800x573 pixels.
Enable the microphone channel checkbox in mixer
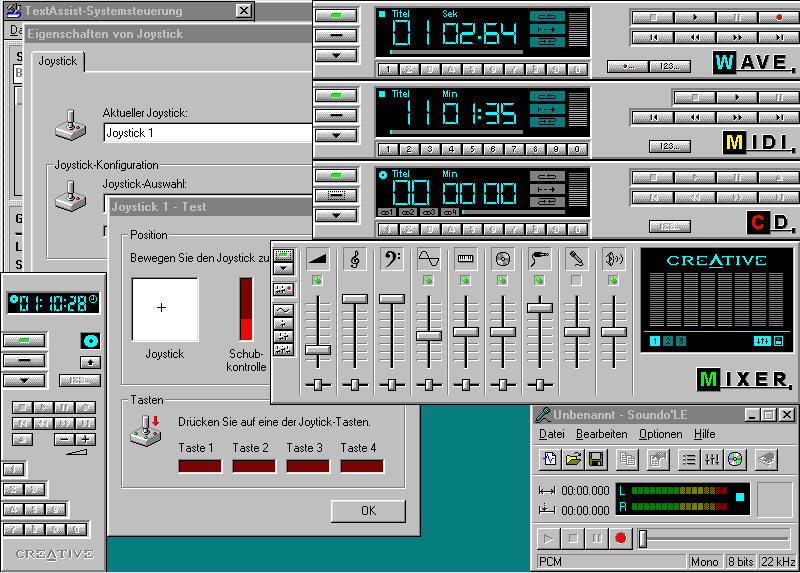click(575, 281)
